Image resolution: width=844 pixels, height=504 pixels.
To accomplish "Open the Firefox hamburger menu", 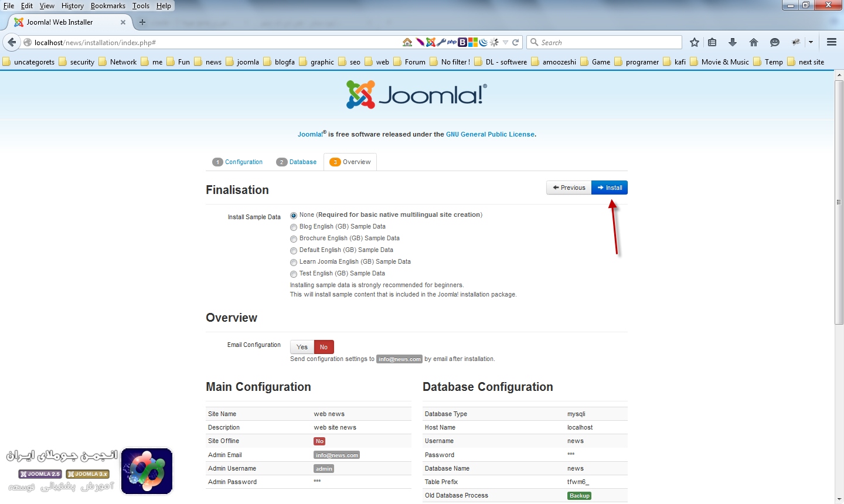I will (831, 42).
